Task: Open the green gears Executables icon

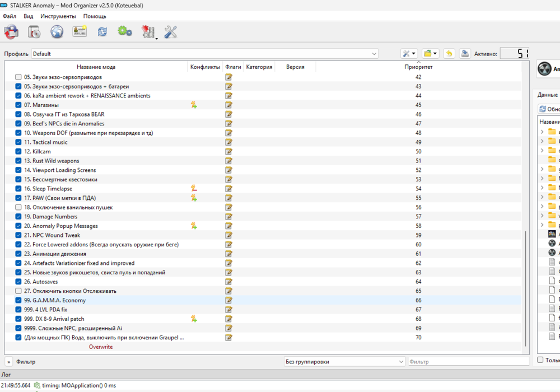Action: pyautogui.click(x=124, y=32)
